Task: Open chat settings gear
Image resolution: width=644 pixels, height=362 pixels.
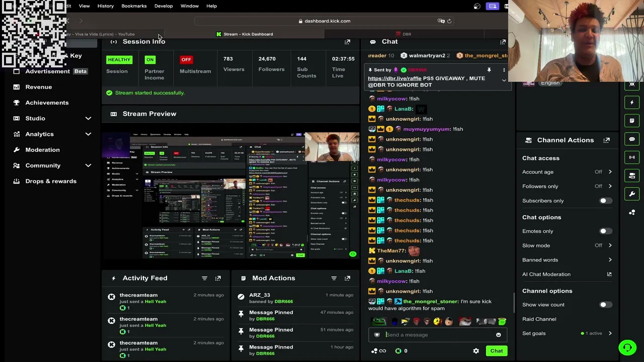Action: click(476, 351)
